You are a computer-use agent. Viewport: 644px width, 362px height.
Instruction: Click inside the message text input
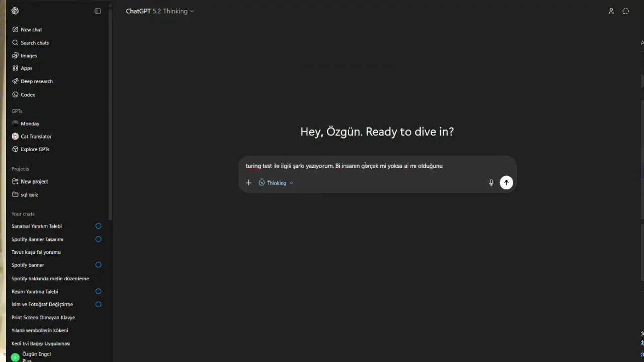pyautogui.click(x=377, y=166)
